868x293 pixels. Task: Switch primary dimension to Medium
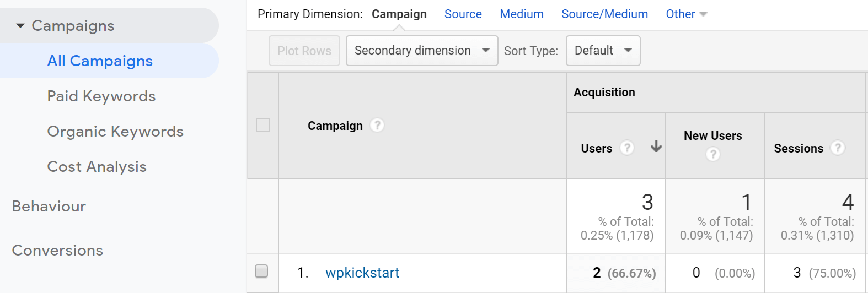click(522, 14)
